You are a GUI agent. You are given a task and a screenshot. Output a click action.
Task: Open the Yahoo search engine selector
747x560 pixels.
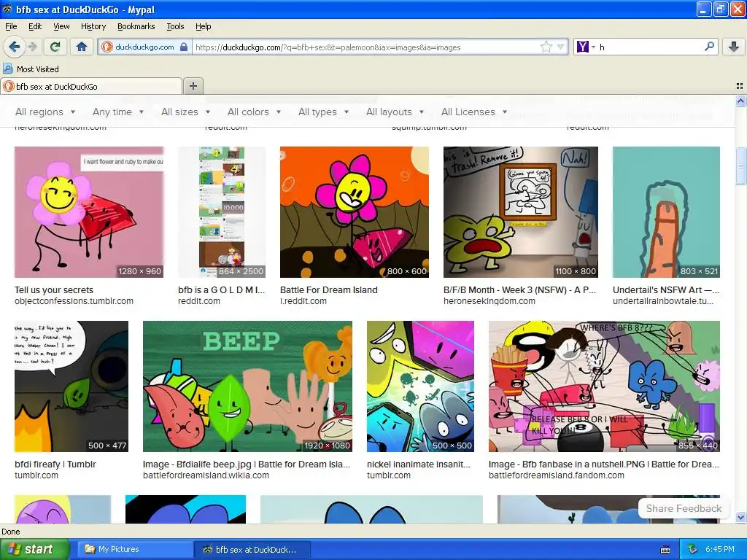coord(586,47)
